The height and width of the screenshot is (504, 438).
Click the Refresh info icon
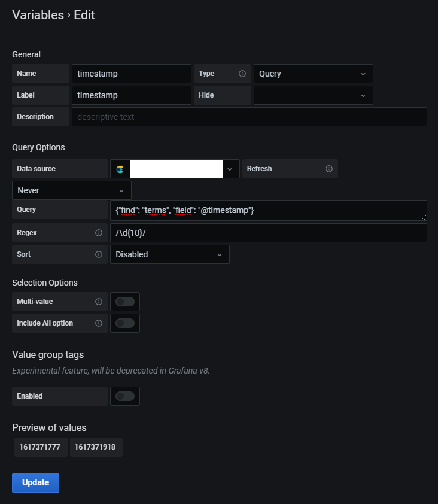point(328,169)
